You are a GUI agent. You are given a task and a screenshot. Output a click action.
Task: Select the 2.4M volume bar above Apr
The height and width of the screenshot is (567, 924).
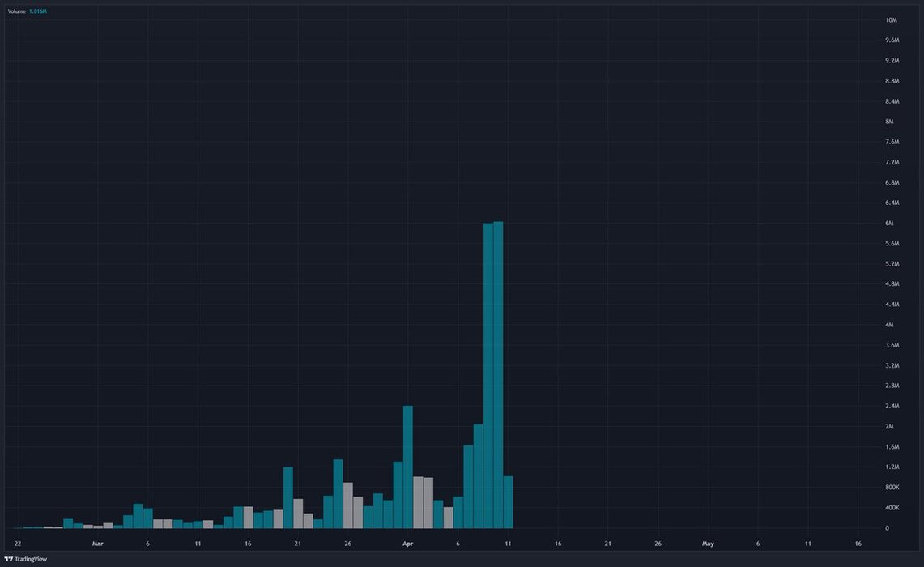408,467
